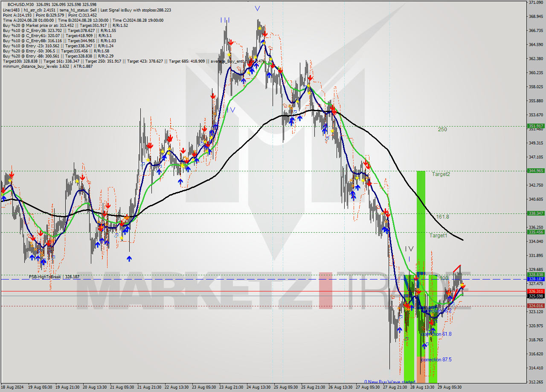The width and height of the screenshot is (546, 392).
Task: Select the green 335.456 price label
Action: coord(536,232)
